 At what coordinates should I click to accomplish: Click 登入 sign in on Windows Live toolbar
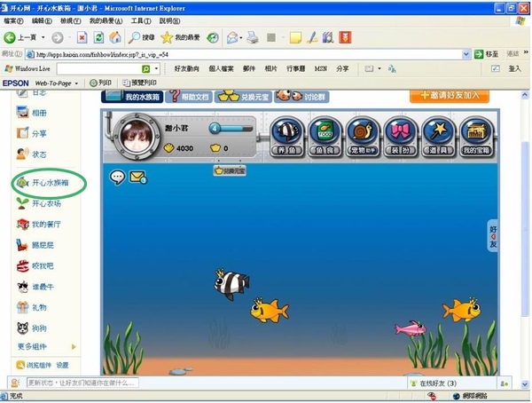tap(514, 68)
